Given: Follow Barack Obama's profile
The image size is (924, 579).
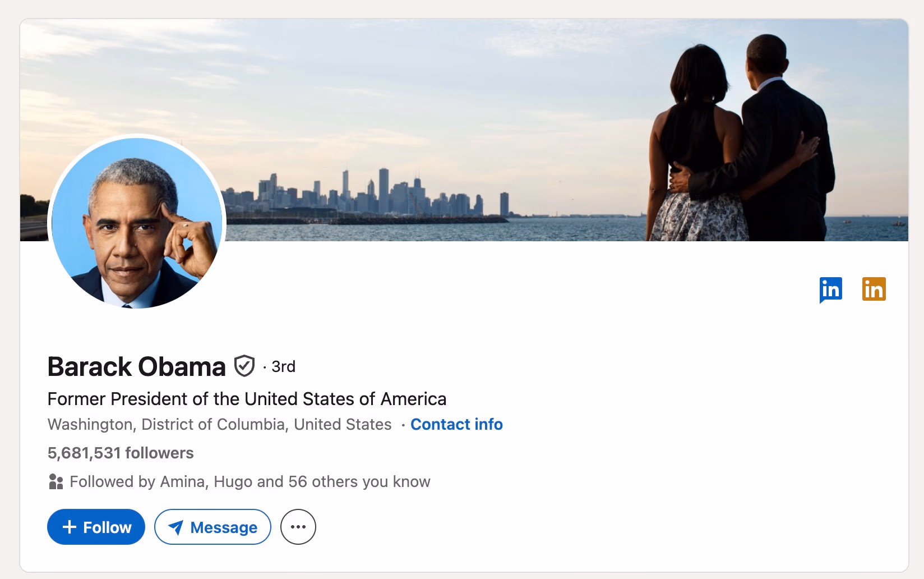Looking at the screenshot, I should (96, 527).
